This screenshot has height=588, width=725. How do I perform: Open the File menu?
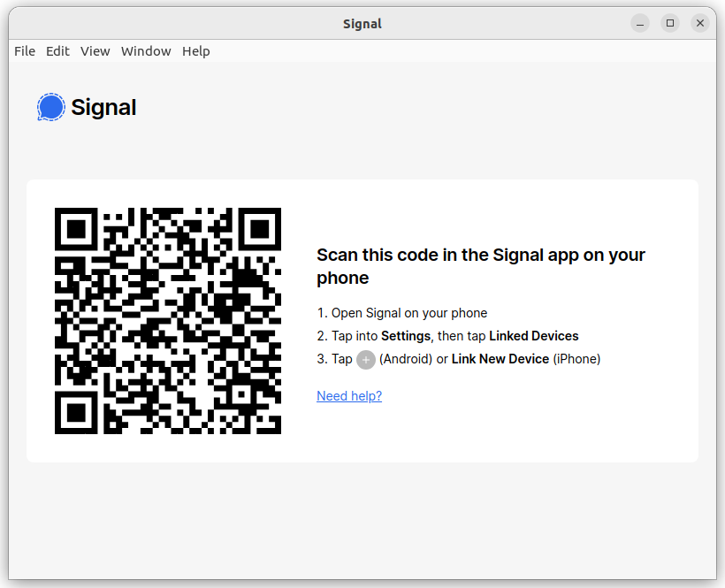pos(25,51)
